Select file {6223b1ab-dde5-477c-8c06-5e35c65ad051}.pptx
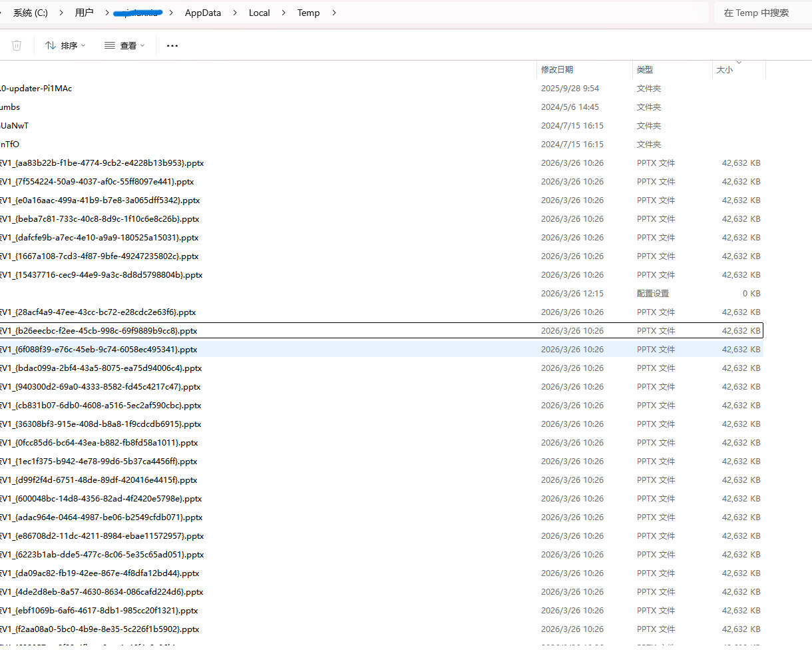Viewport: 812px width, 650px height. point(381,554)
